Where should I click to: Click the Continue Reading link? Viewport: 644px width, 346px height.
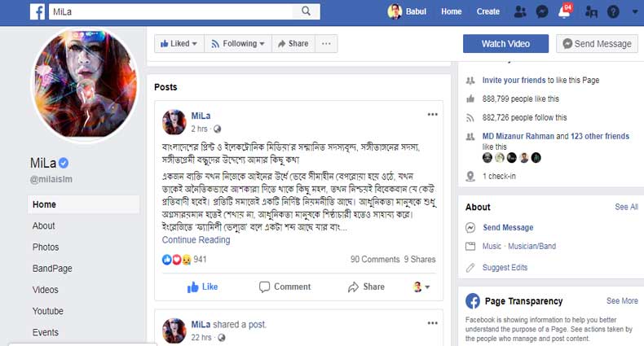(196, 240)
